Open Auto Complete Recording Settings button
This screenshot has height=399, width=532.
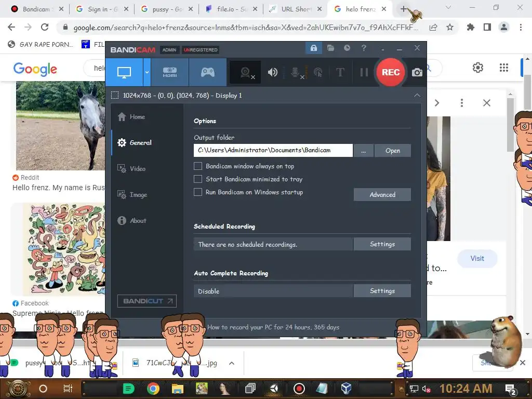point(382,291)
